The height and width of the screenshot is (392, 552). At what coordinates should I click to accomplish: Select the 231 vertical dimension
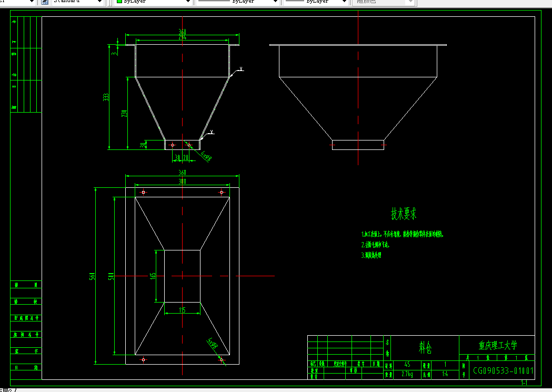click(x=124, y=114)
